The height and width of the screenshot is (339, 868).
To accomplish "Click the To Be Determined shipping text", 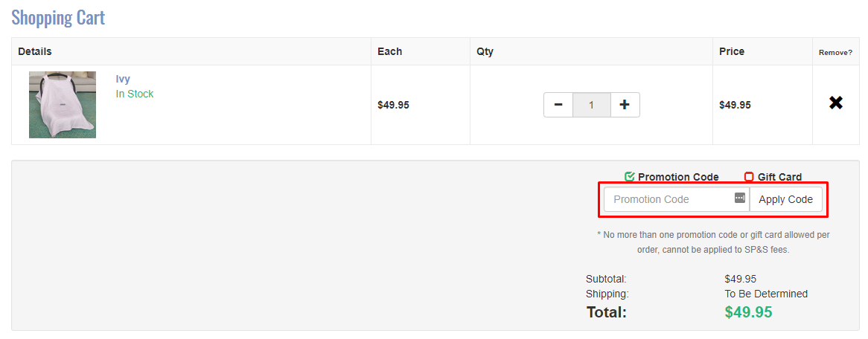I will tap(766, 294).
